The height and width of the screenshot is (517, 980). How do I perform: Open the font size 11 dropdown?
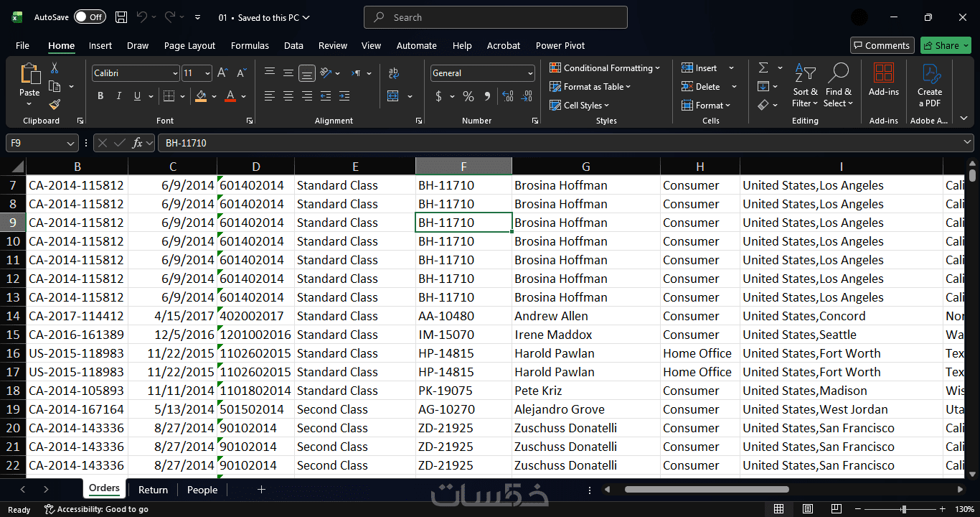[208, 73]
